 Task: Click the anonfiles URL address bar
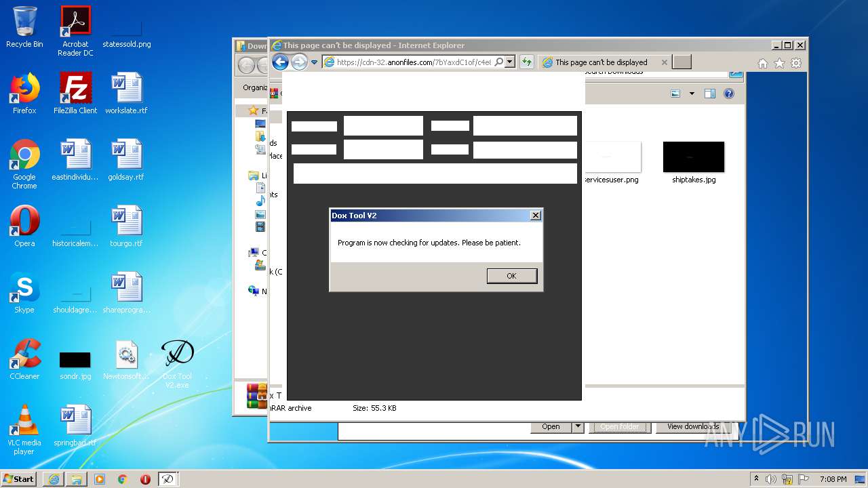point(414,62)
